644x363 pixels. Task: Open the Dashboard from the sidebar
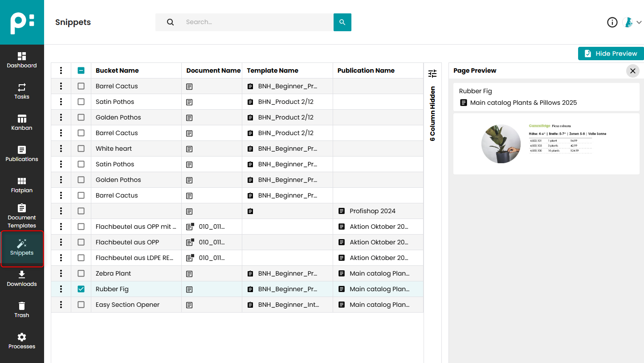point(21,60)
